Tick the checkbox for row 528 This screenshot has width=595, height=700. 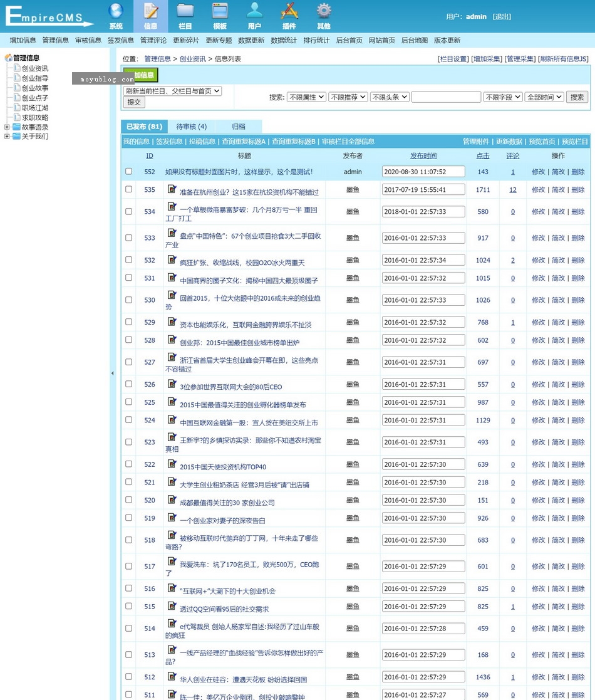click(129, 340)
